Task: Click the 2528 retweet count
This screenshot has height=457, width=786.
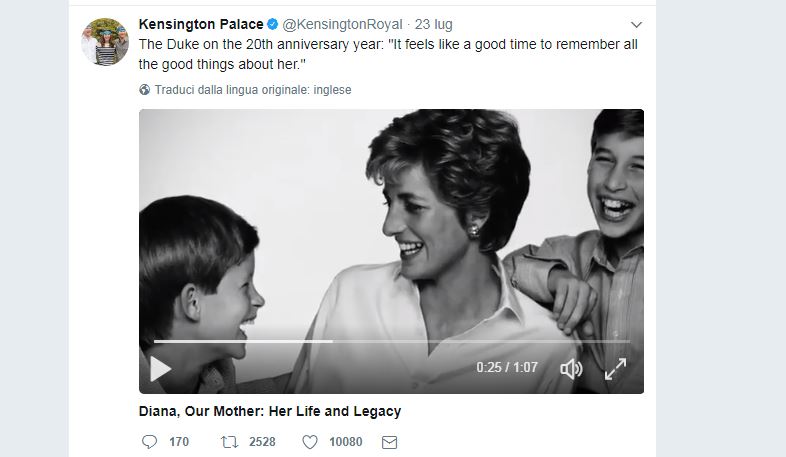Action: coord(262,441)
